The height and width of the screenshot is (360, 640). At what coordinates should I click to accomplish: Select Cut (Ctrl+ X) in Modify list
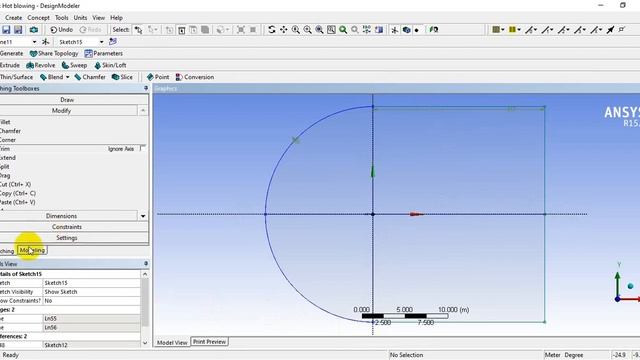click(15, 184)
